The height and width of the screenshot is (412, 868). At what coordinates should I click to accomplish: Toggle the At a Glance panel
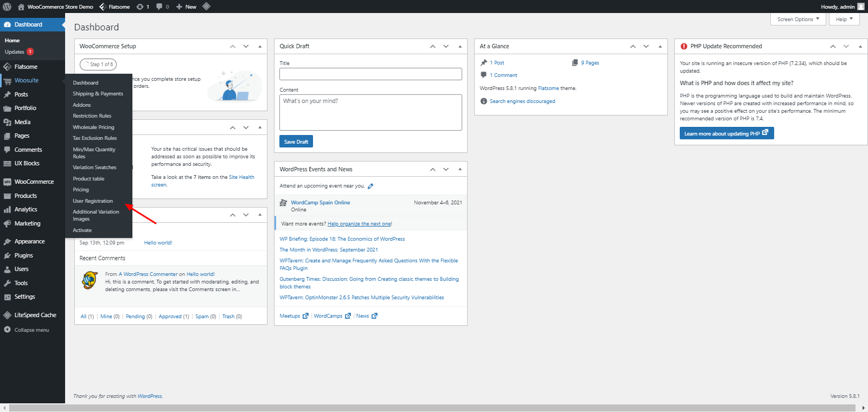[660, 46]
